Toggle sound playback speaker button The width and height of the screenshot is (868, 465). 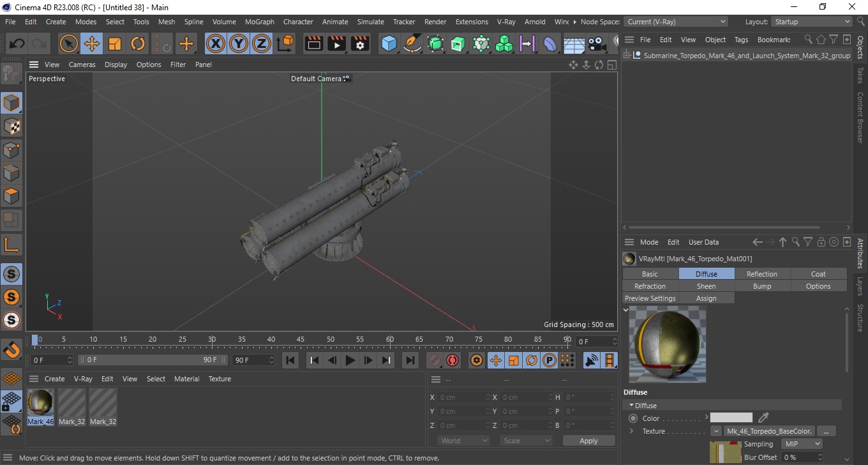coord(592,360)
